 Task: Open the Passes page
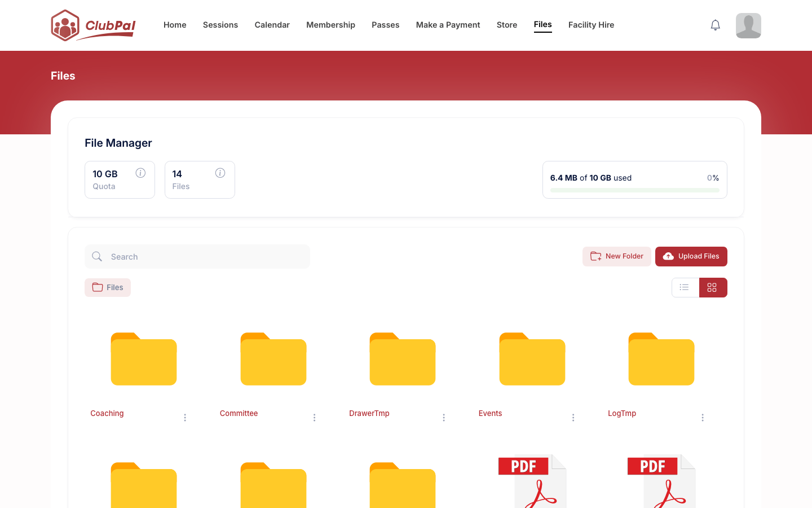point(386,25)
